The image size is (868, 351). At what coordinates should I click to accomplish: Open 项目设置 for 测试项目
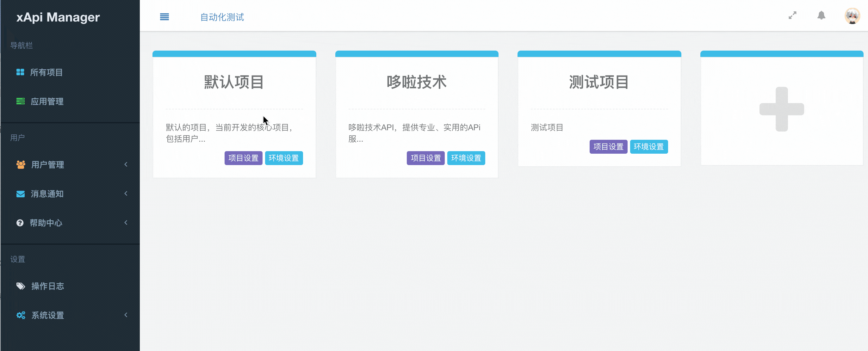[x=608, y=146]
